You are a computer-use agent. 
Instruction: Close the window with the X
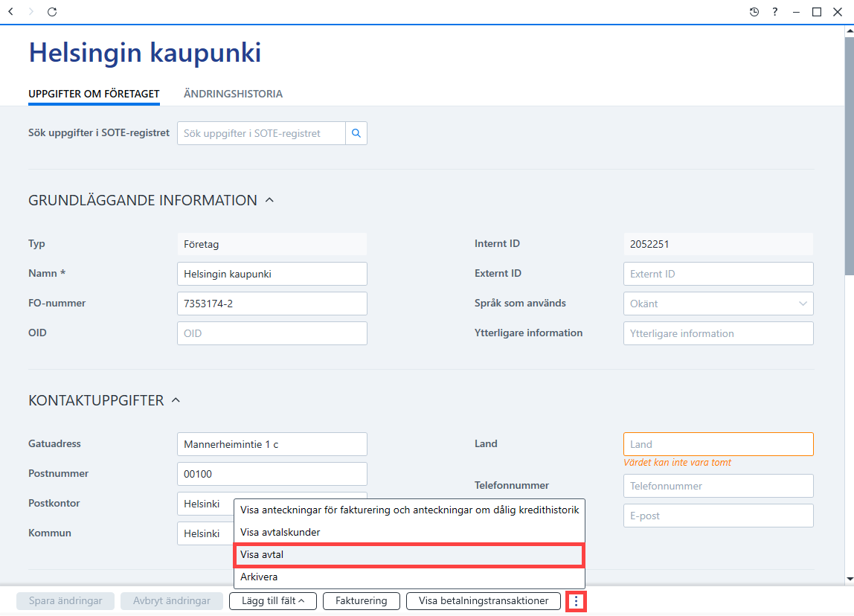point(838,12)
